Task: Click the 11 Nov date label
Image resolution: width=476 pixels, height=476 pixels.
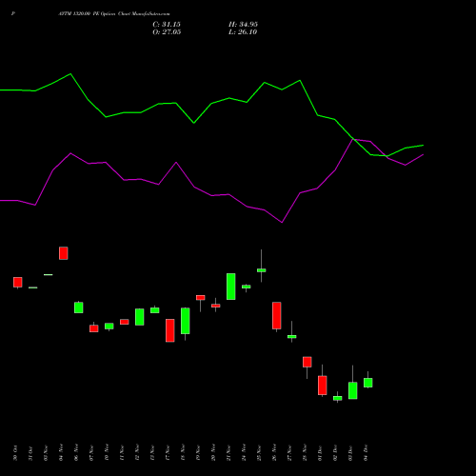Action: tap(122, 453)
